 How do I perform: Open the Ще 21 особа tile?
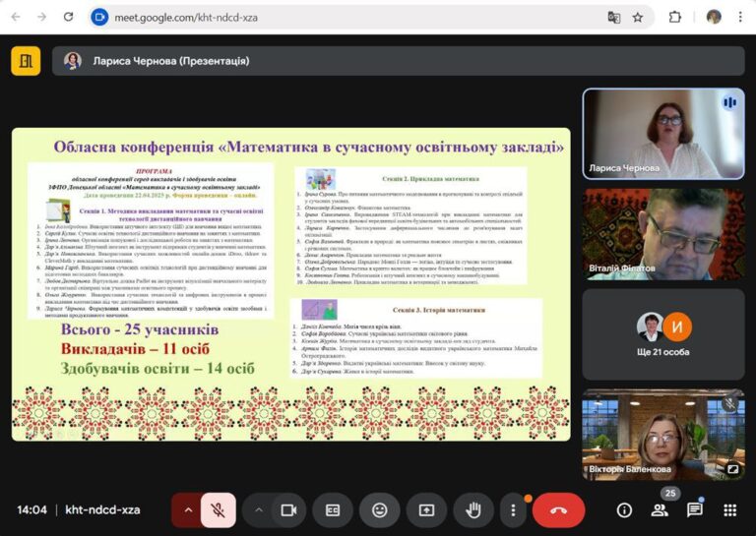pyautogui.click(x=663, y=334)
